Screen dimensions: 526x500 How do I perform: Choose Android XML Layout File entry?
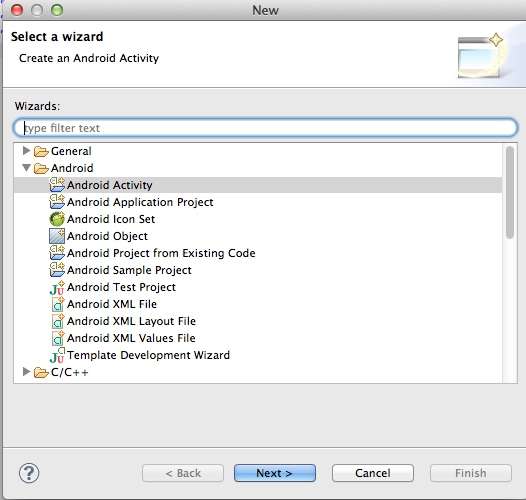(131, 321)
